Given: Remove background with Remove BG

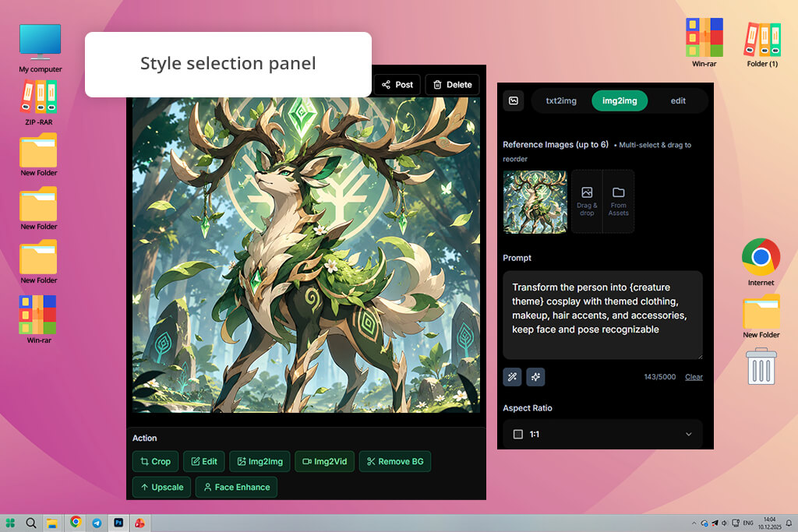Looking at the screenshot, I should click(395, 461).
